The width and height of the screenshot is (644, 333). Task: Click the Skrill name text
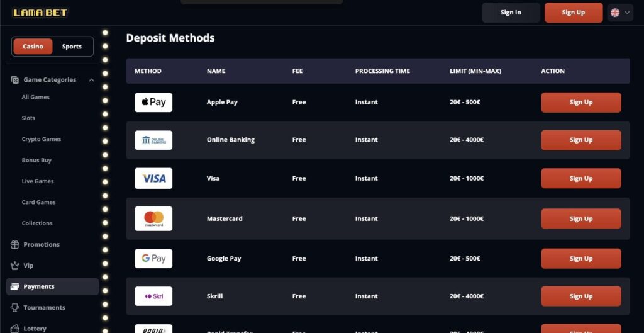pyautogui.click(x=215, y=296)
